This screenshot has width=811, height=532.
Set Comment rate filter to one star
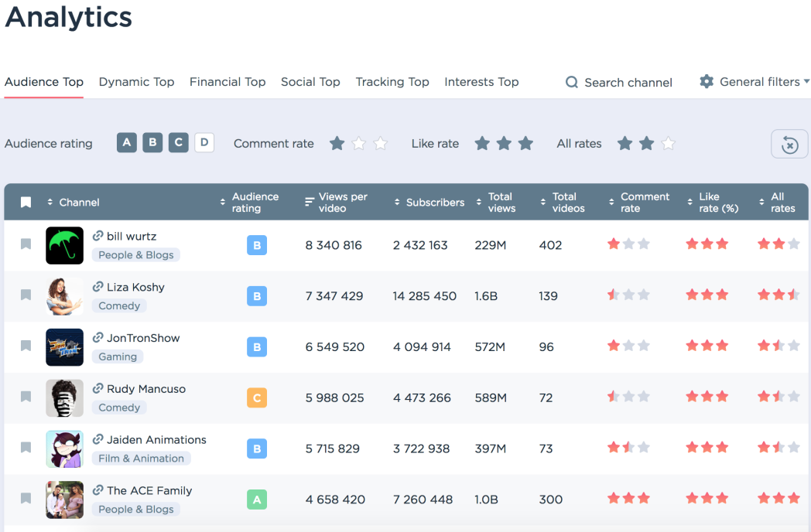click(337, 143)
